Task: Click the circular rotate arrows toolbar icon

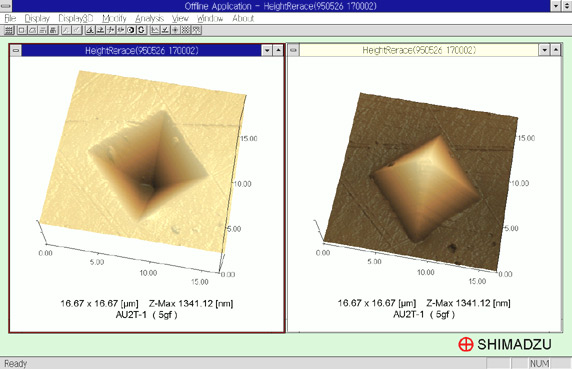Action: coord(141,30)
